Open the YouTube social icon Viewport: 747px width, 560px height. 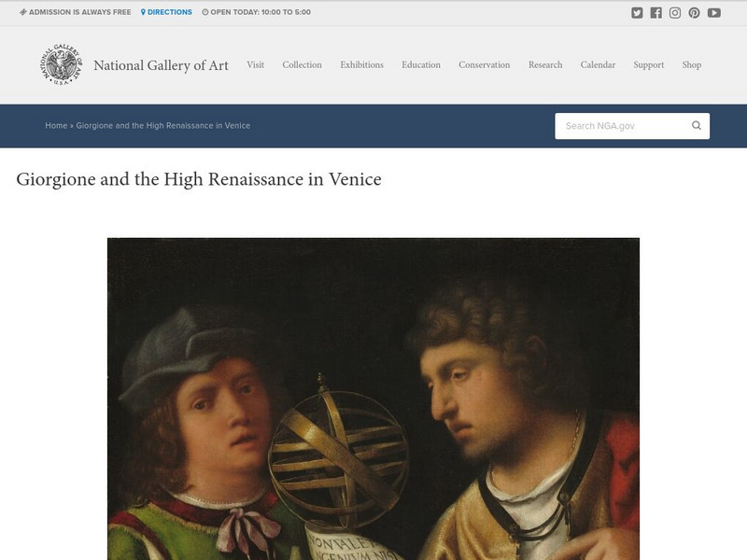(713, 13)
